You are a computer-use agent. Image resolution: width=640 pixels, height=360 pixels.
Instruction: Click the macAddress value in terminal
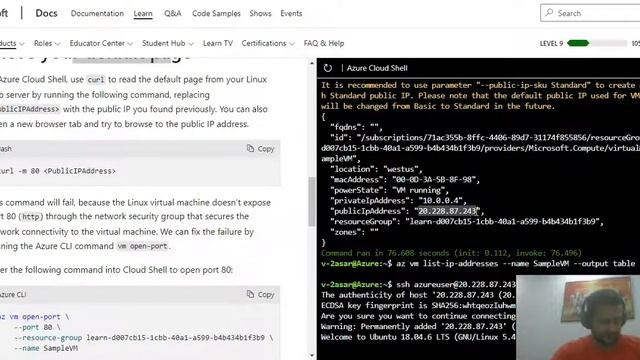click(x=435, y=180)
